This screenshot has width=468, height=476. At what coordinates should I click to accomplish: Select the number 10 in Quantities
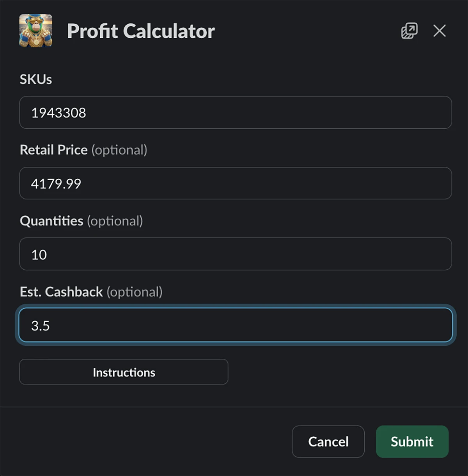[x=39, y=254]
